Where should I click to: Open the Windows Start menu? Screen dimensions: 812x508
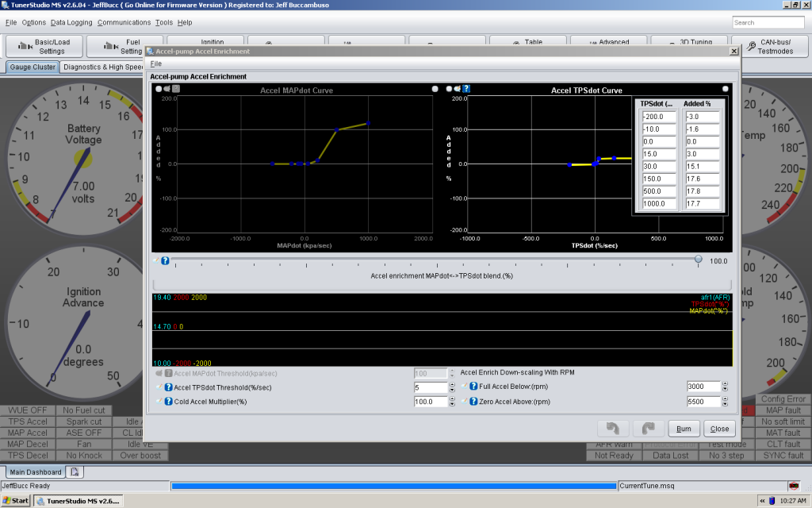pos(16,501)
